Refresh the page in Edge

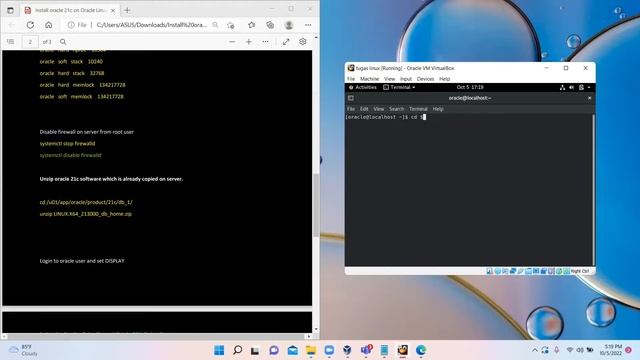(30, 25)
